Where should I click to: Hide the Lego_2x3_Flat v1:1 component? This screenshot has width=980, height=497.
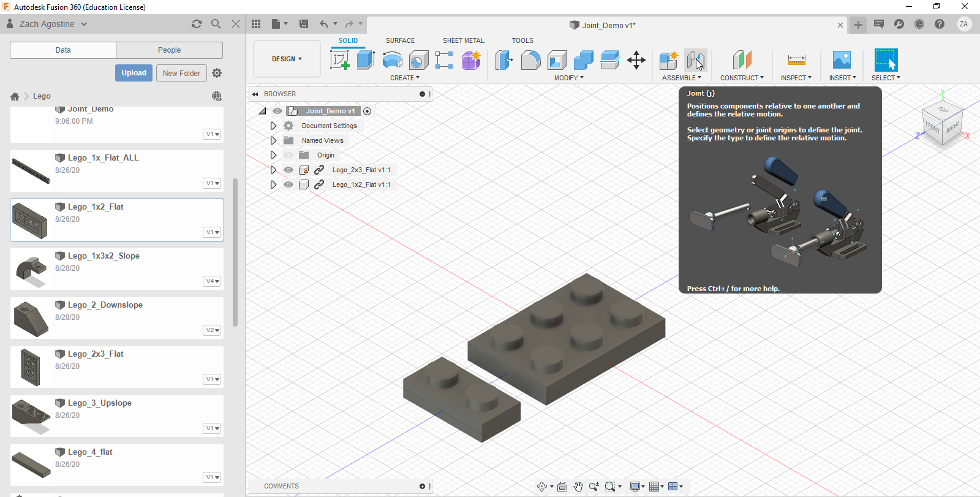[288, 170]
